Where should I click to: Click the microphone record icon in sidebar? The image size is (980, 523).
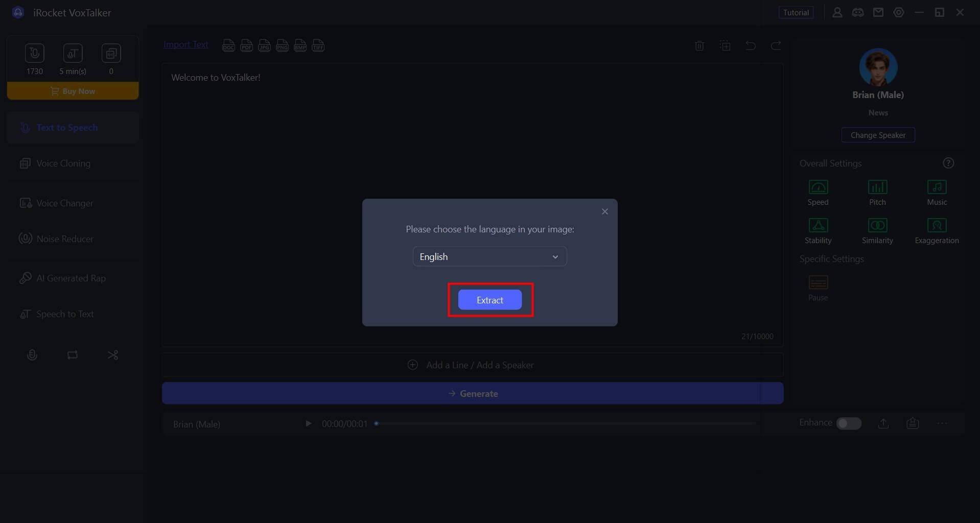(x=32, y=354)
